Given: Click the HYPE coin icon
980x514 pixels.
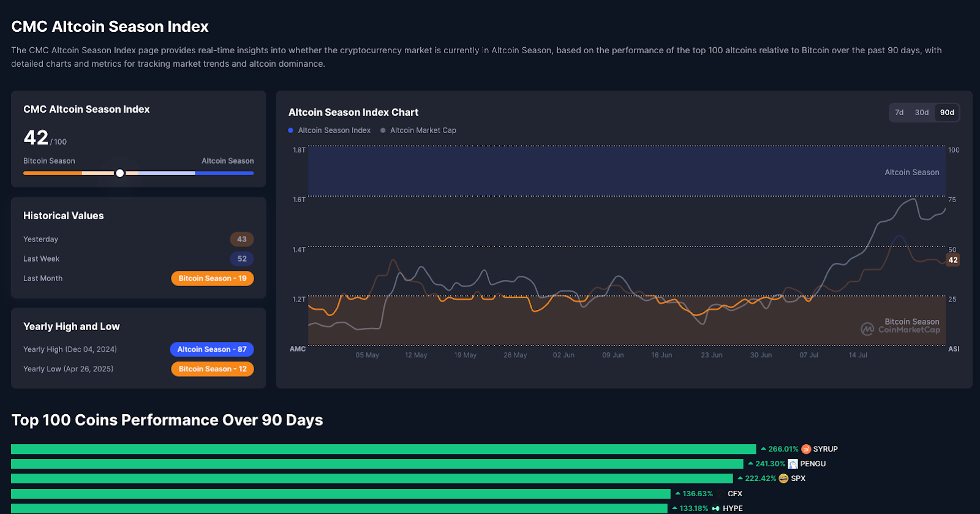Looking at the screenshot, I should [x=715, y=508].
